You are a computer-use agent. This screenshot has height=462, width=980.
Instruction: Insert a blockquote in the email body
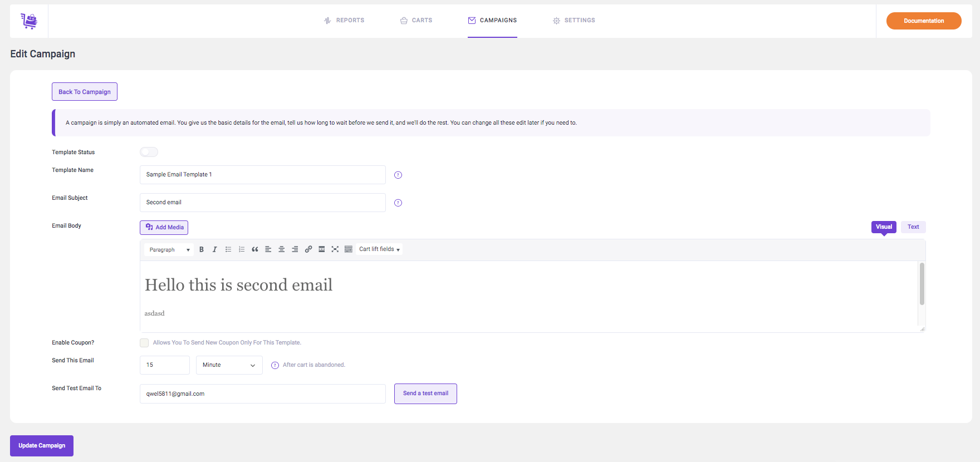[255, 249]
